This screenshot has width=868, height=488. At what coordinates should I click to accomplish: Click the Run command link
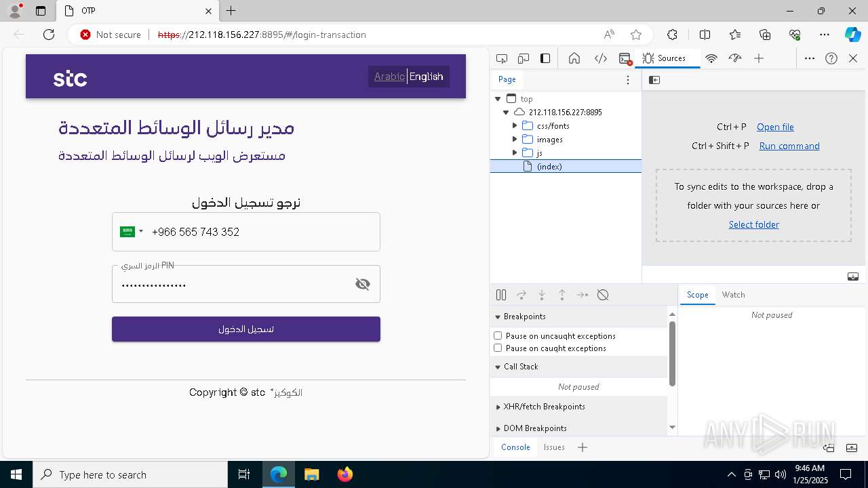coord(789,146)
